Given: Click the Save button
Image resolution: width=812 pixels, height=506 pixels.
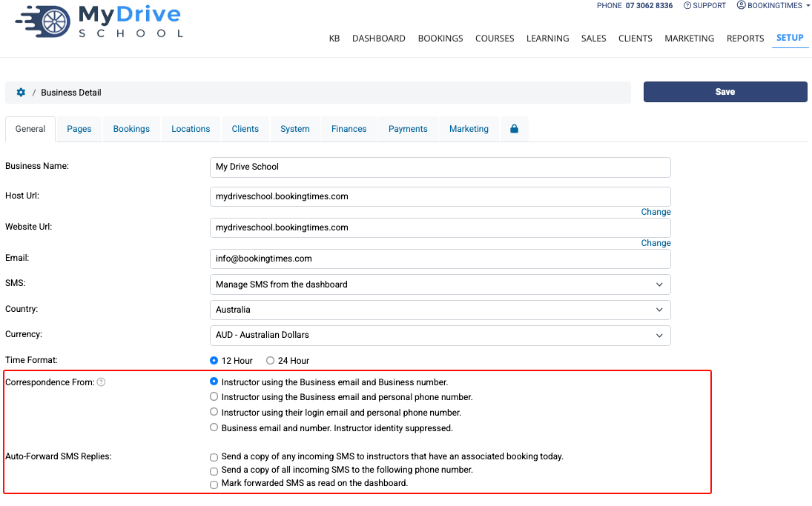Looking at the screenshot, I should [x=725, y=92].
